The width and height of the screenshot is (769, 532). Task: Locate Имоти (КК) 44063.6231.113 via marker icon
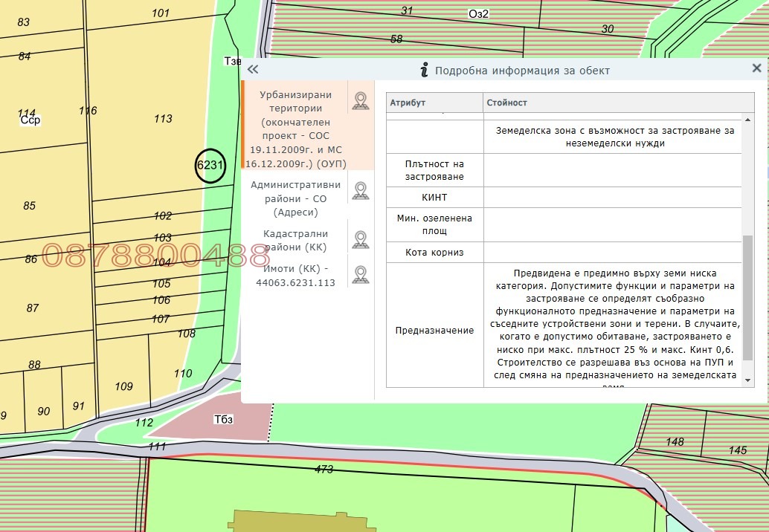tap(361, 275)
